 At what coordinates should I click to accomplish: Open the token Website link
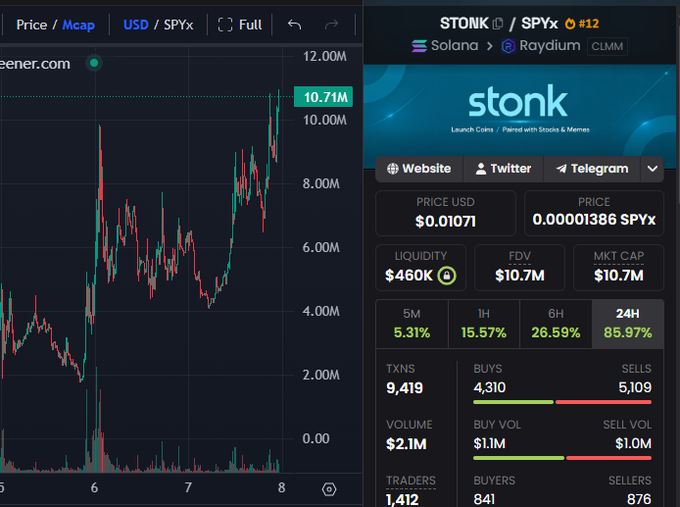click(x=419, y=169)
